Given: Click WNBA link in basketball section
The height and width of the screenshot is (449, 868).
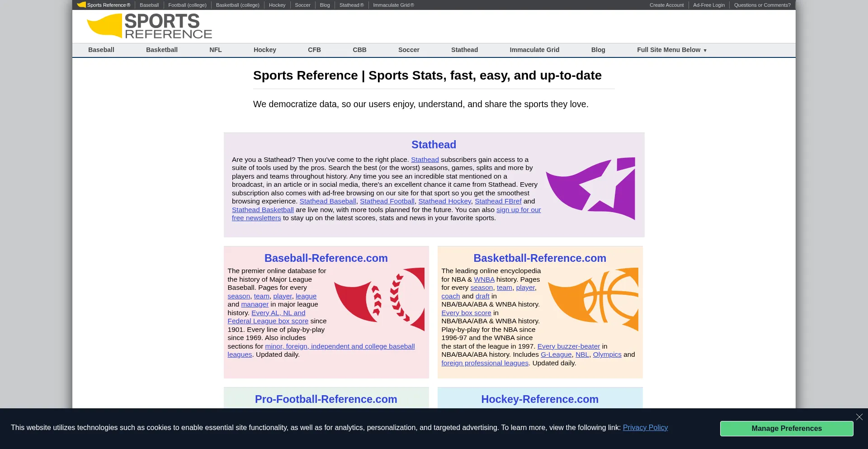Looking at the screenshot, I should tap(484, 279).
